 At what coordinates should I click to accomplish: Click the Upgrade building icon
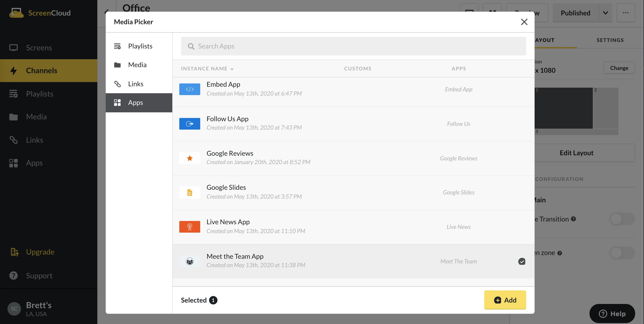pos(14,252)
